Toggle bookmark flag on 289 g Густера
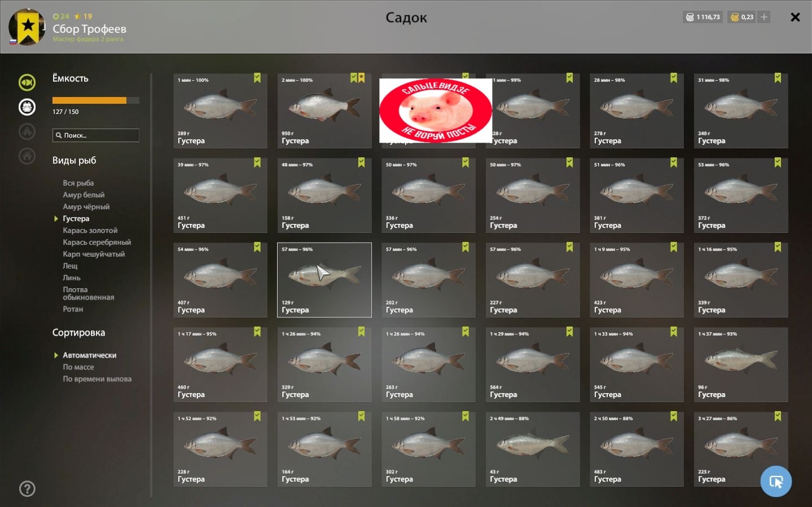Image resolution: width=812 pixels, height=507 pixels. (x=257, y=78)
